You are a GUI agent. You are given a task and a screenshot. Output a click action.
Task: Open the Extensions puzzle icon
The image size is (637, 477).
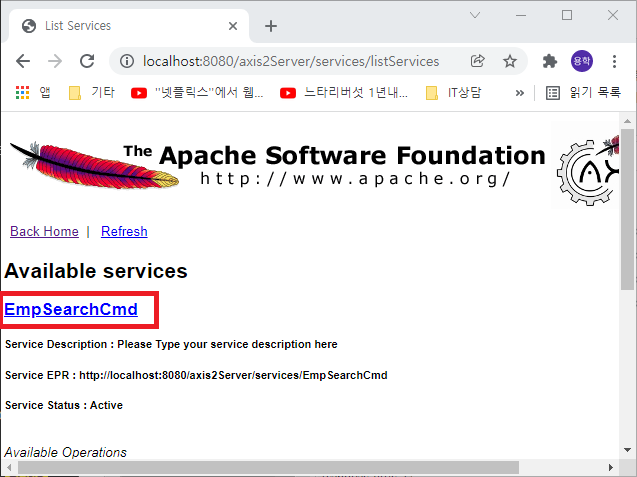[x=550, y=61]
